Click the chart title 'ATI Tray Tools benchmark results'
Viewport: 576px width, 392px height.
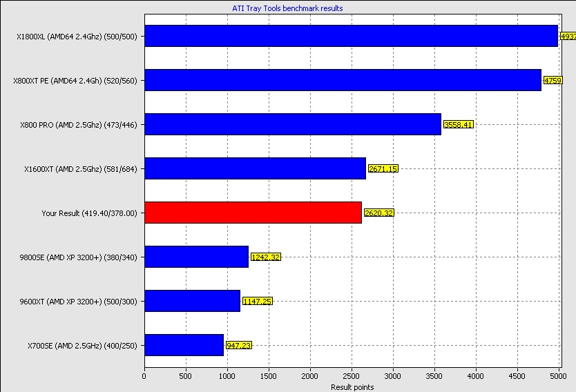tap(287, 8)
